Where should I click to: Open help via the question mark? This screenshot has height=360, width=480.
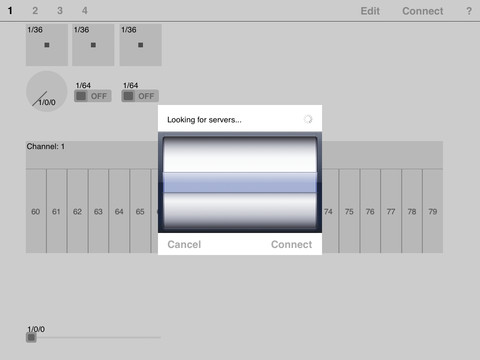pos(469,11)
